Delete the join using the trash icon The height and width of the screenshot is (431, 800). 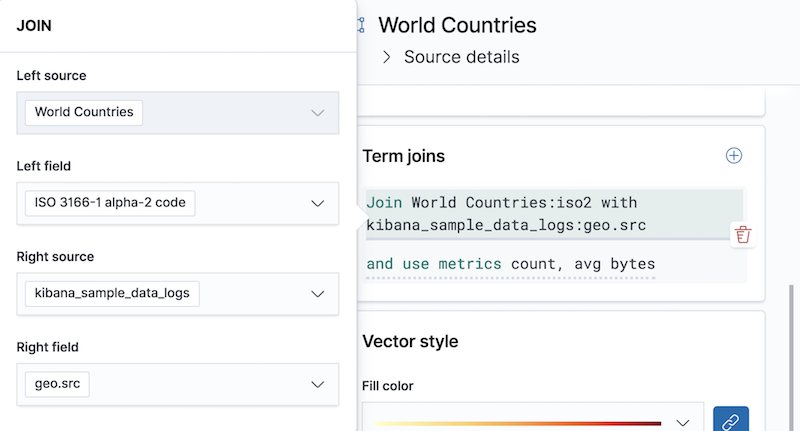742,235
